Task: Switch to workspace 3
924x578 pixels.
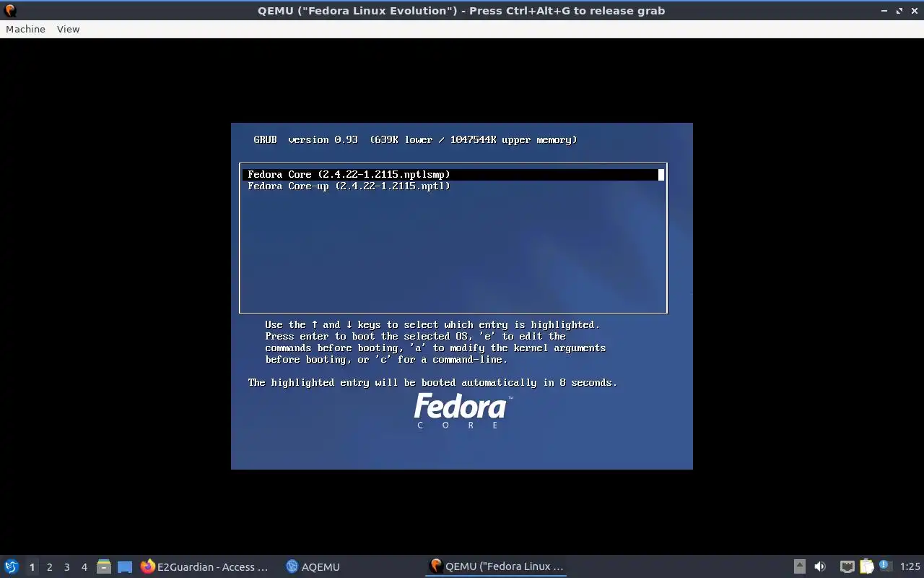Action: [x=66, y=567]
